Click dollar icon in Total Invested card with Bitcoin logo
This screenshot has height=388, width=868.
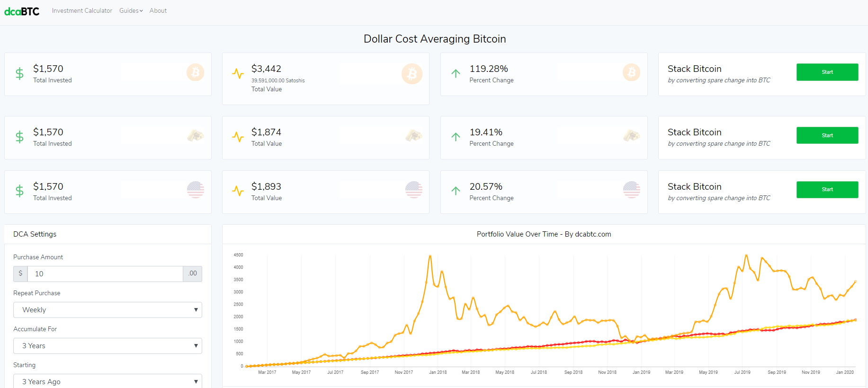tap(19, 73)
